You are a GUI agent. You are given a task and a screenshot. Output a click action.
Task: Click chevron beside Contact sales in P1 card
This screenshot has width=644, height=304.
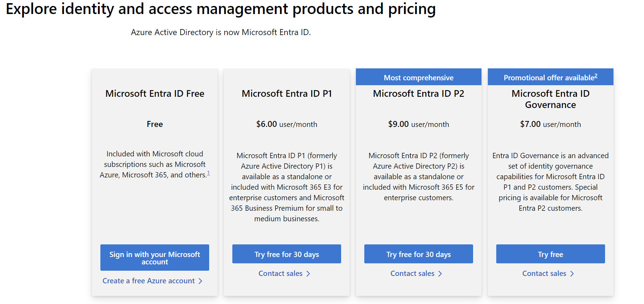coord(308,273)
